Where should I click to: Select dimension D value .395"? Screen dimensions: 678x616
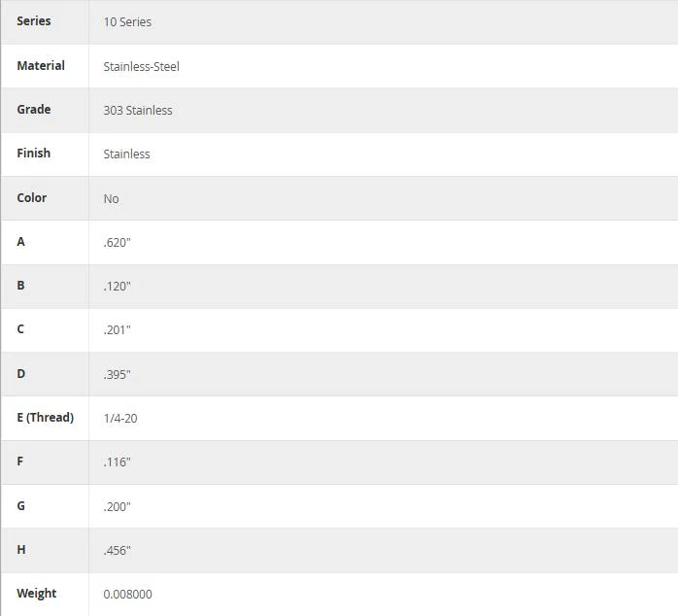pos(117,374)
